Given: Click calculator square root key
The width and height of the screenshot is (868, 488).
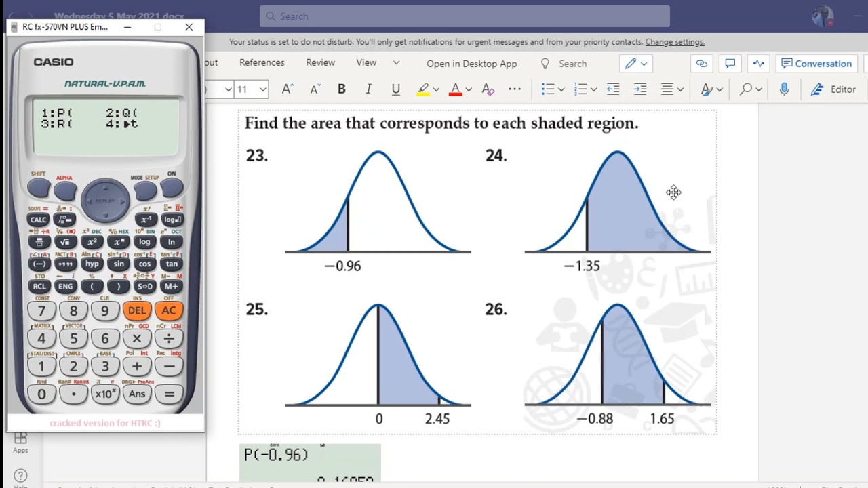Looking at the screenshot, I should pos(65,242).
